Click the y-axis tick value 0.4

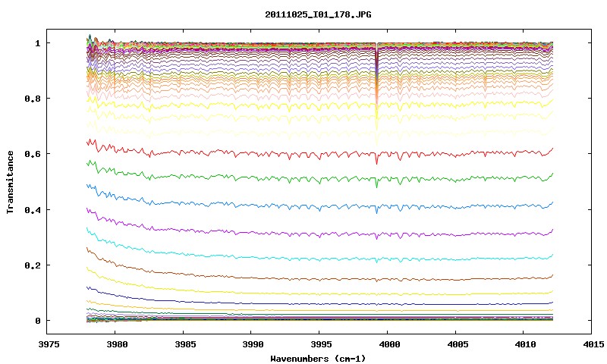coord(33,209)
